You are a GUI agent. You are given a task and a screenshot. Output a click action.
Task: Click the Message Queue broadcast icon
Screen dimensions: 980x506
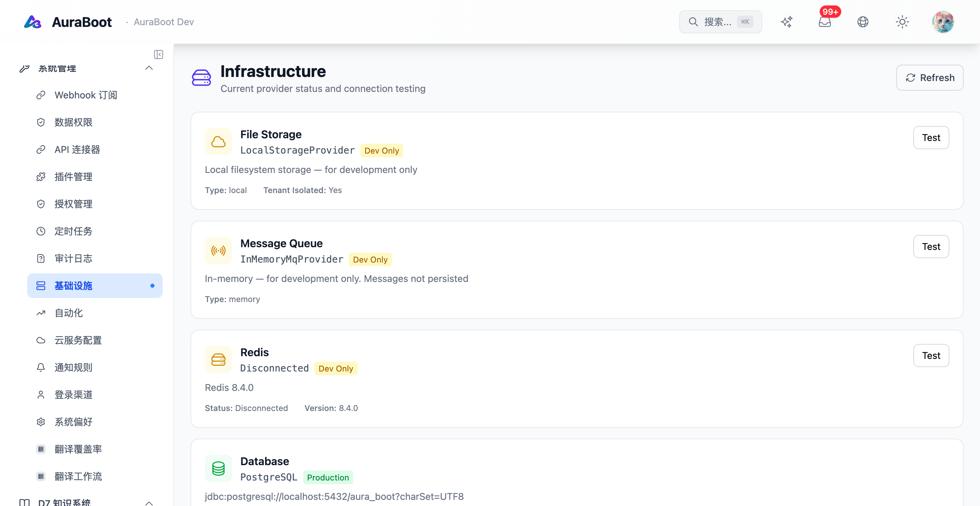coord(218,251)
